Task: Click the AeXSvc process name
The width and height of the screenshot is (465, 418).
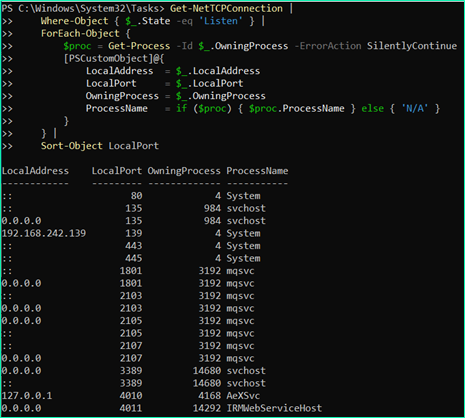Action: (x=243, y=396)
